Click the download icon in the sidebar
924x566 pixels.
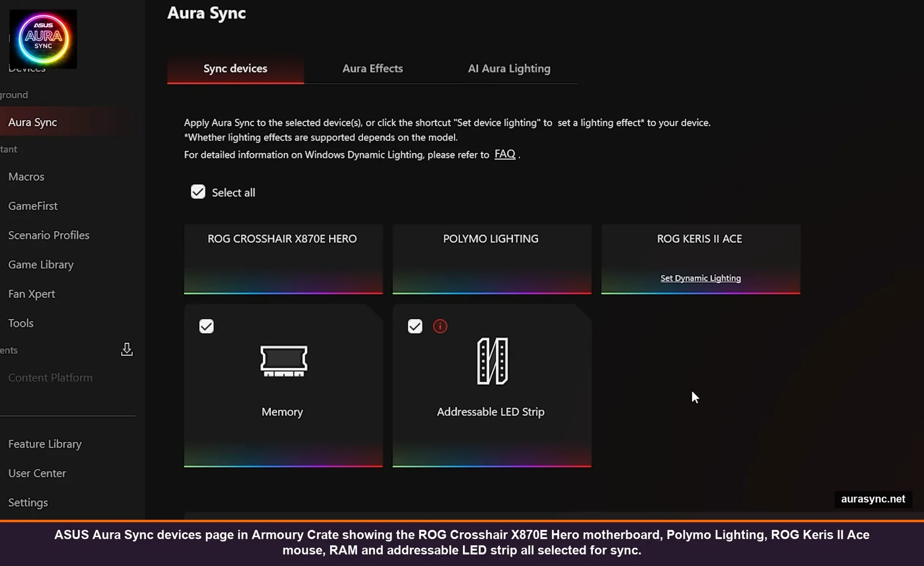point(126,349)
